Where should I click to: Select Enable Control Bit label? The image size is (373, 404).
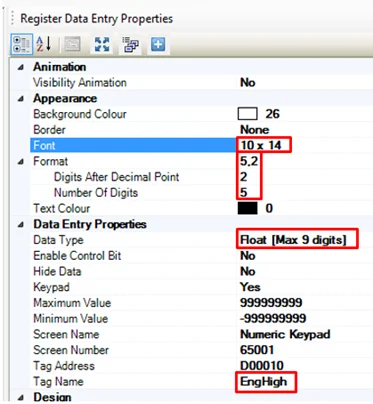click(77, 256)
